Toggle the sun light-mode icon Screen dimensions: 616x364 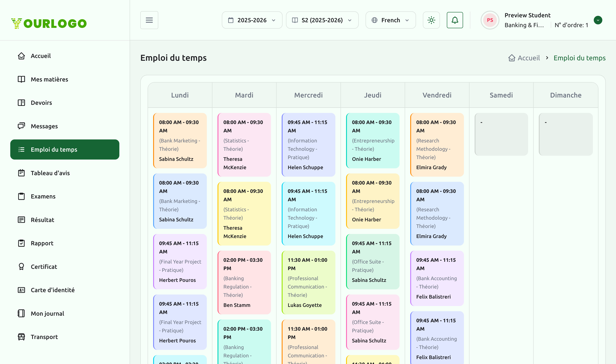(431, 20)
